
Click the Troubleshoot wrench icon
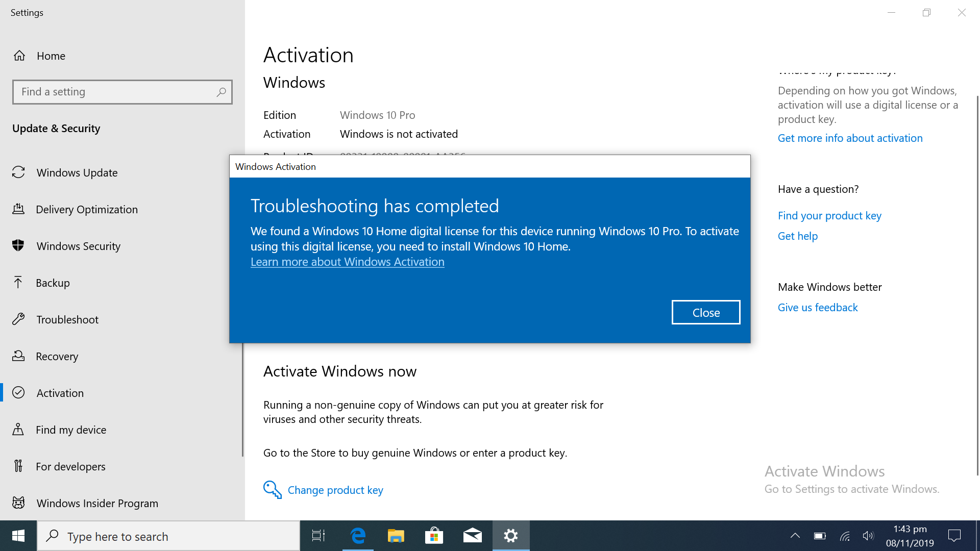[18, 319]
